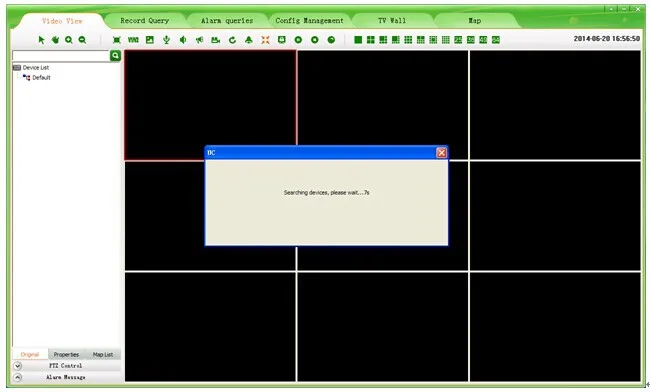Select the top-right video pane
This screenshot has height=392, width=650.
point(555,105)
